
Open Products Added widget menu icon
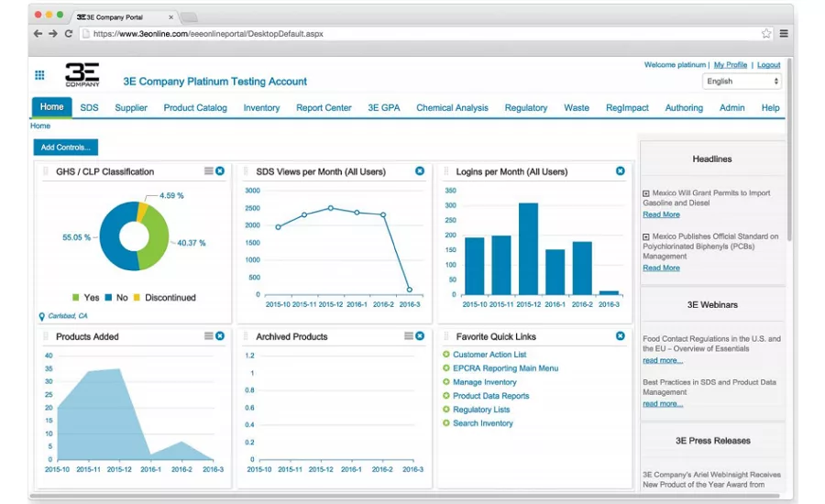pos(208,335)
